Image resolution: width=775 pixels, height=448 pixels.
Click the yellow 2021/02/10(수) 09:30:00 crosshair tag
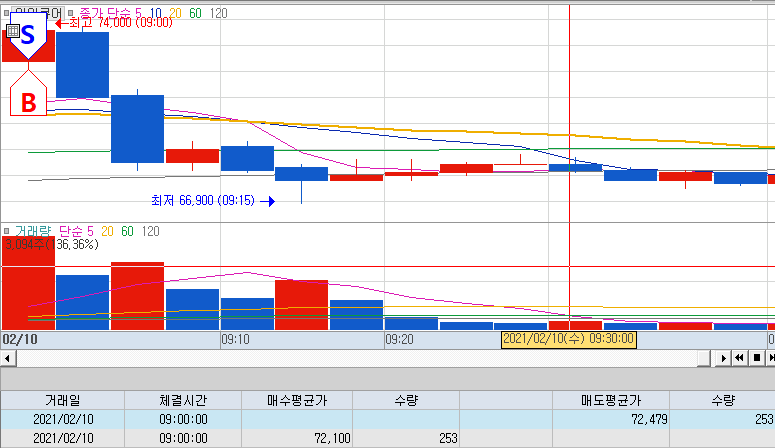pos(568,339)
